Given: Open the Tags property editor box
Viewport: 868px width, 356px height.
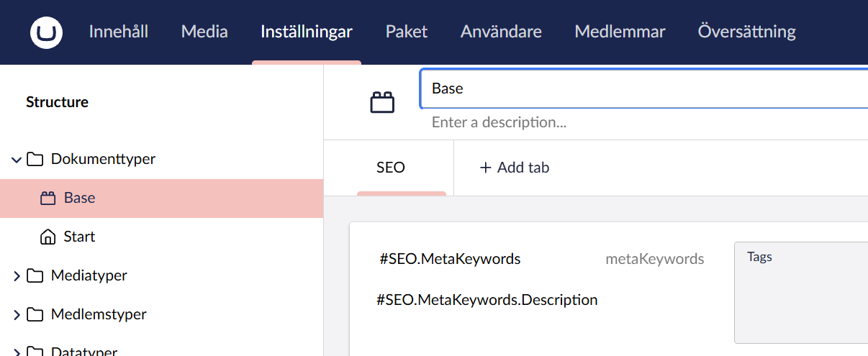Looking at the screenshot, I should [801, 293].
